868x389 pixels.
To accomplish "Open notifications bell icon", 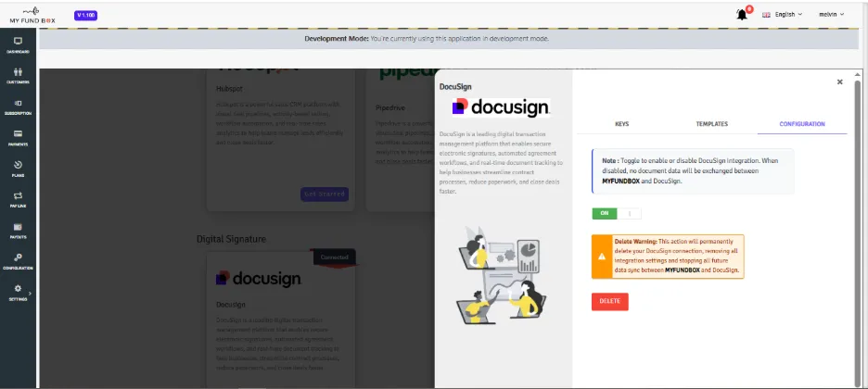I will (x=742, y=15).
